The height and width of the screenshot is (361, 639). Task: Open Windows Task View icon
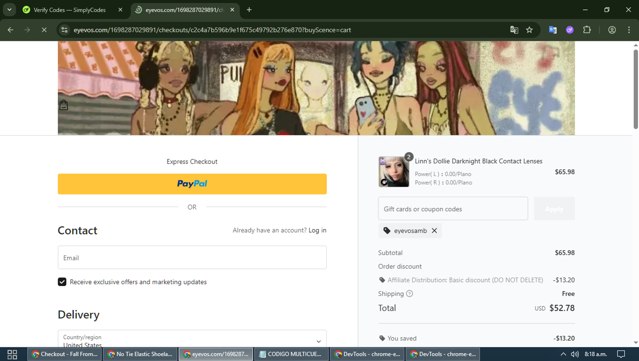click(x=12, y=354)
